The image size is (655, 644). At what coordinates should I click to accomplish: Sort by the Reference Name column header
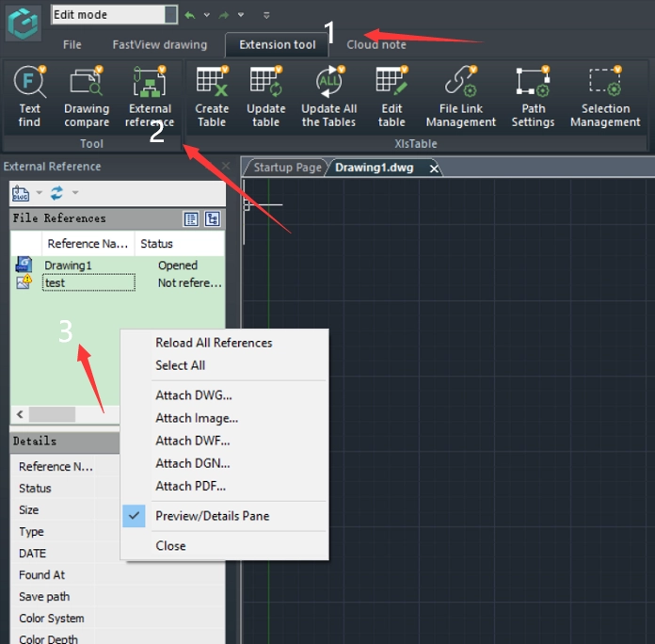tap(88, 244)
